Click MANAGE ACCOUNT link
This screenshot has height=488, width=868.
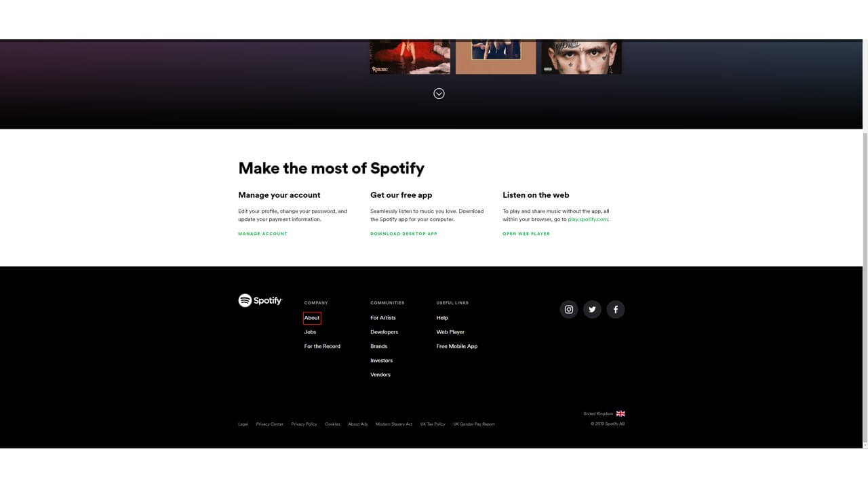pyautogui.click(x=263, y=234)
